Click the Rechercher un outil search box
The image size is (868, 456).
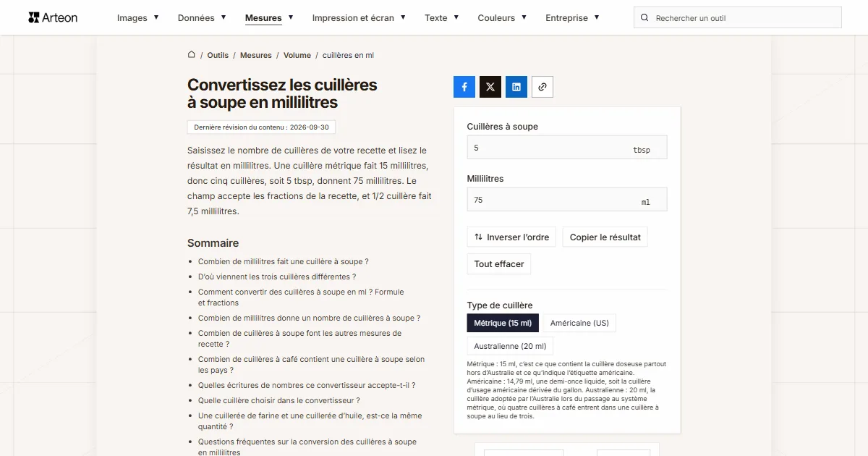tap(738, 17)
